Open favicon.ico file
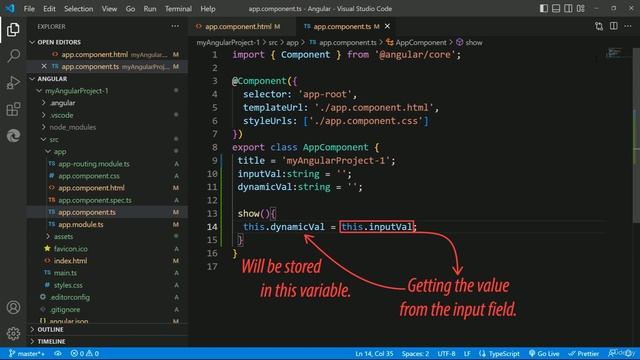 108,249
